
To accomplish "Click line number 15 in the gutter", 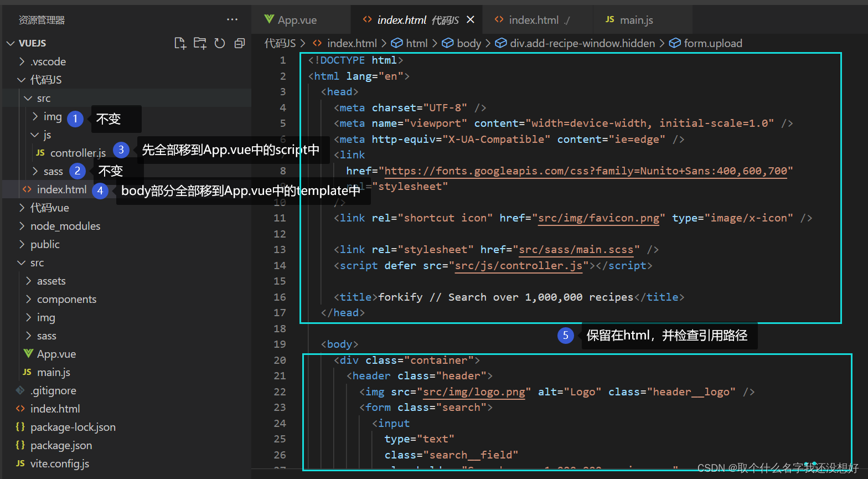I will click(x=280, y=281).
